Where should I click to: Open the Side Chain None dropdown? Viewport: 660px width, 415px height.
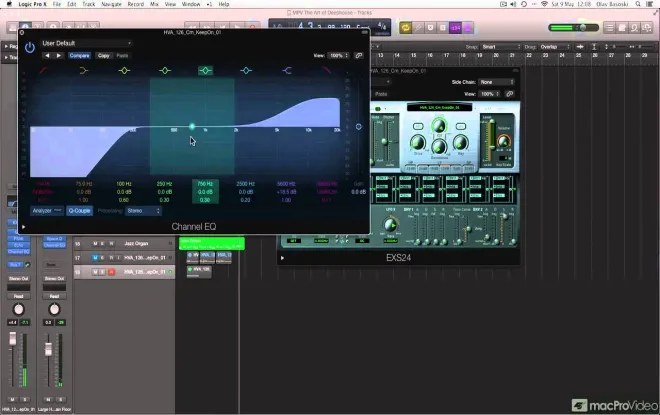point(497,82)
